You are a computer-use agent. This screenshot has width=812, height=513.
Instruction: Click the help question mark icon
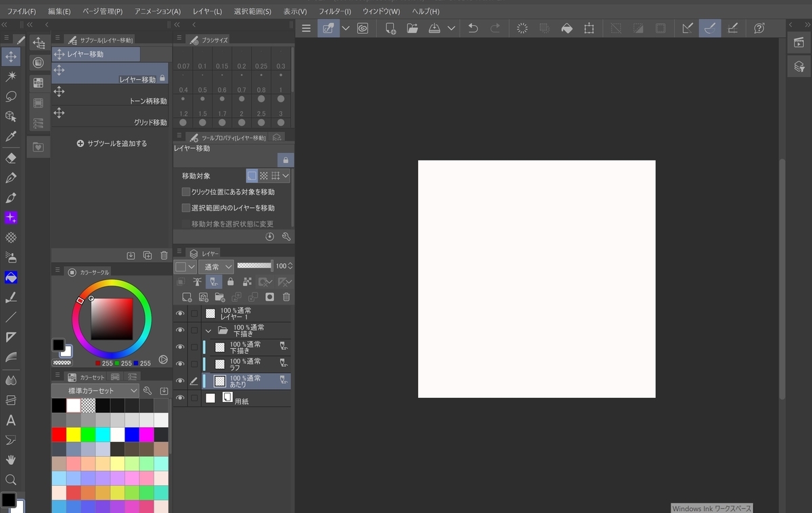pyautogui.click(x=759, y=28)
